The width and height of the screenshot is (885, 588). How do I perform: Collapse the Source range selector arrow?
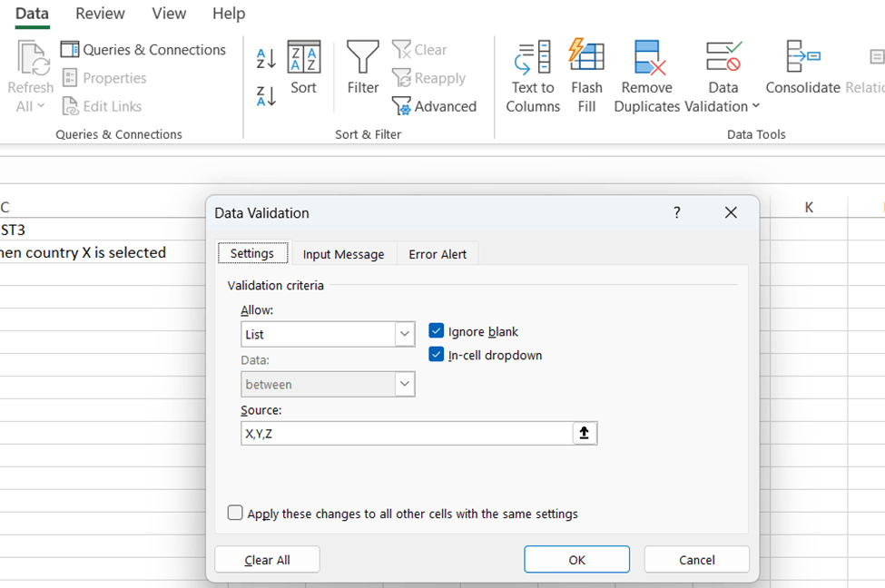click(585, 434)
